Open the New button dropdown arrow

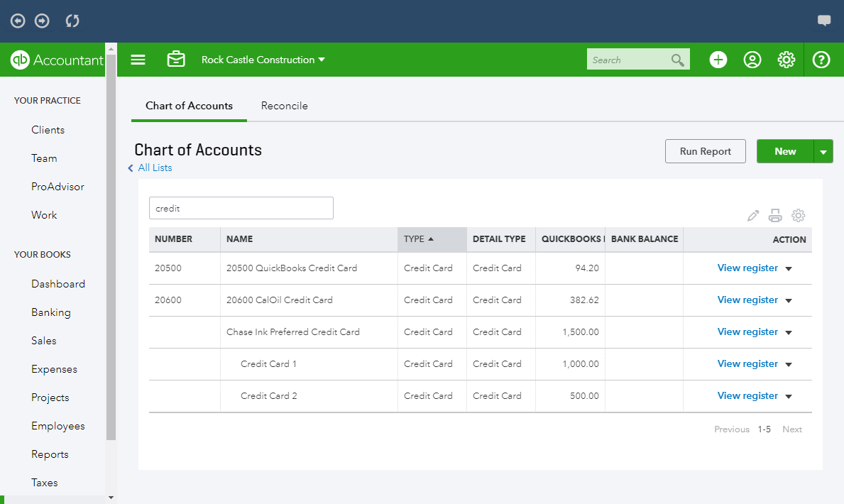(823, 151)
